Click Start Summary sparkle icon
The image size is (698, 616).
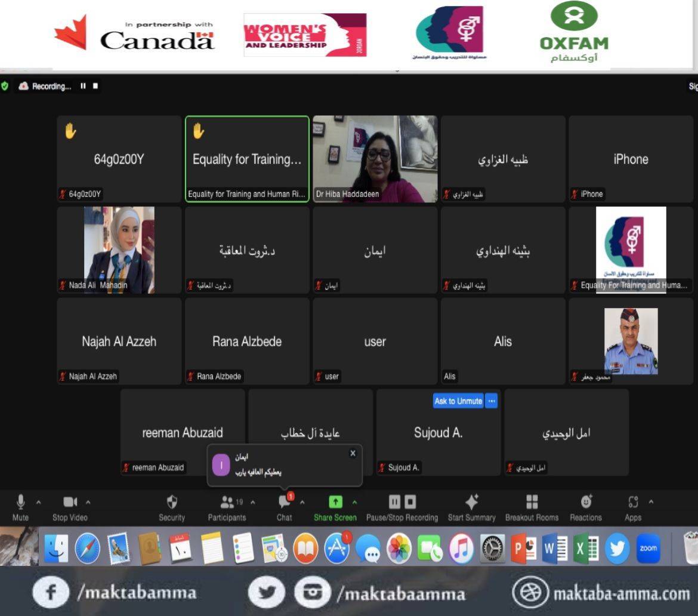coord(471,502)
